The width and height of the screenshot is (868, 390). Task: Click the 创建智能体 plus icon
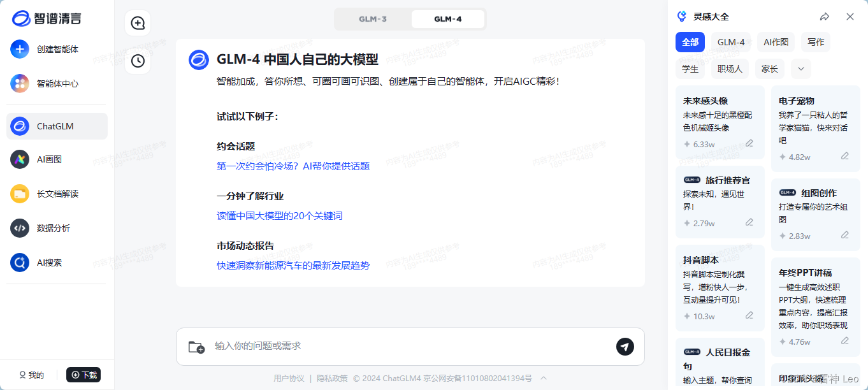pos(20,49)
